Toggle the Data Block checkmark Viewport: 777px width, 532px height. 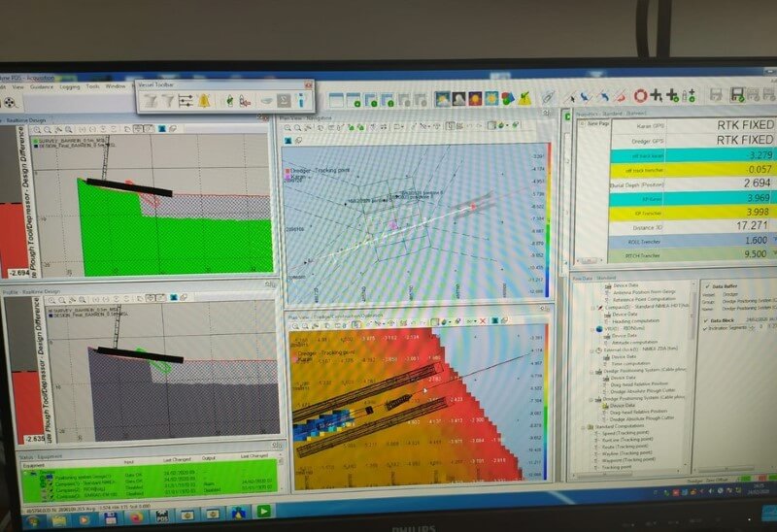(x=707, y=320)
